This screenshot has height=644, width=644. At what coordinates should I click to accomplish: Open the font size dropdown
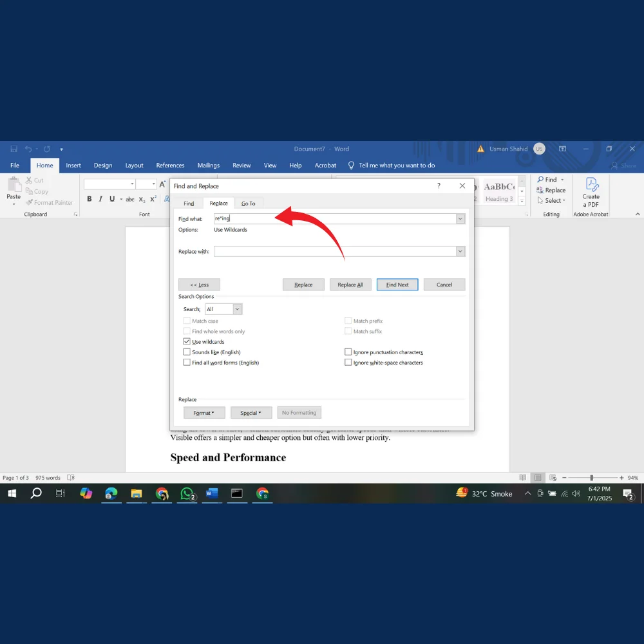(x=154, y=184)
